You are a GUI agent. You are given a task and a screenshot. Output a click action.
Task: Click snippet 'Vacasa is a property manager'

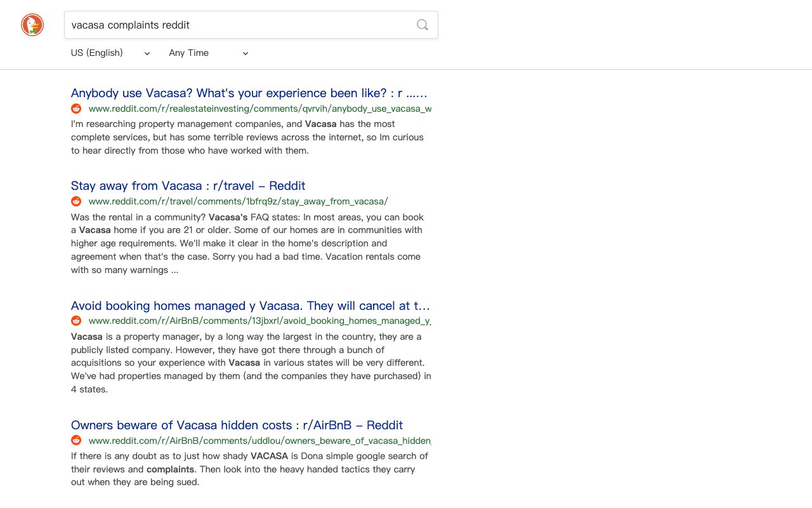251,363
